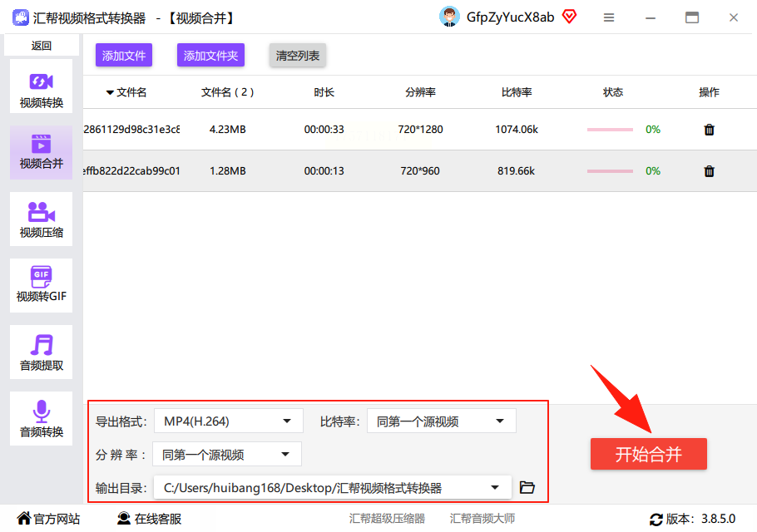
Task: Open the 音频转换 audio convert tool
Action: (41, 419)
